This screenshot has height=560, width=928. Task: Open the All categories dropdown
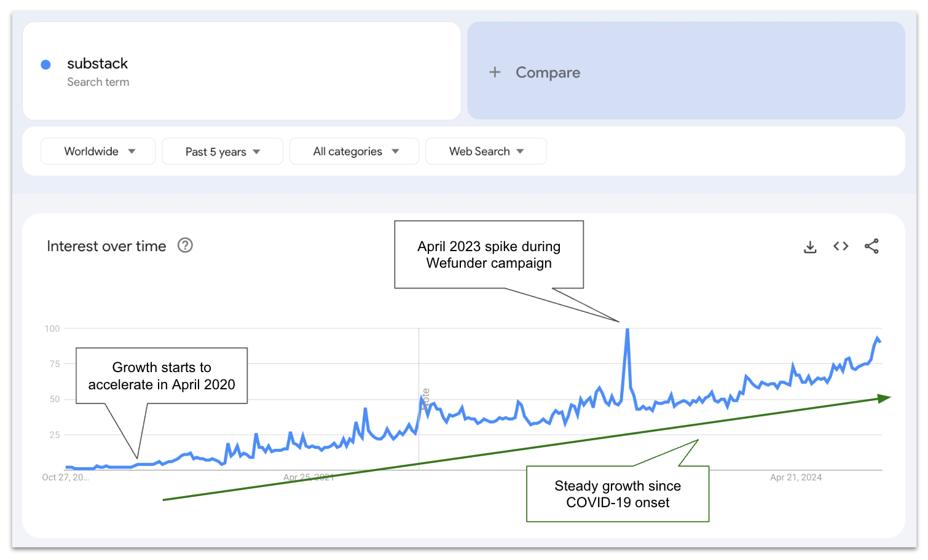(x=354, y=151)
